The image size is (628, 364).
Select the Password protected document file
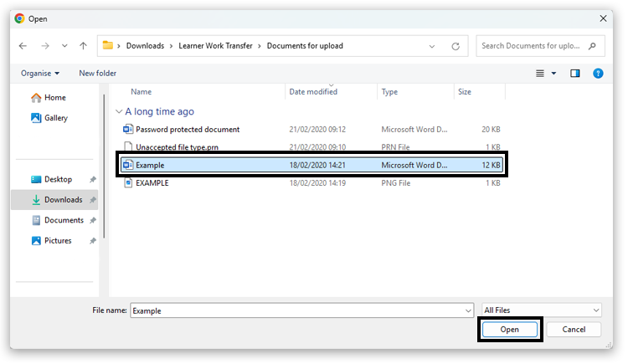point(188,130)
